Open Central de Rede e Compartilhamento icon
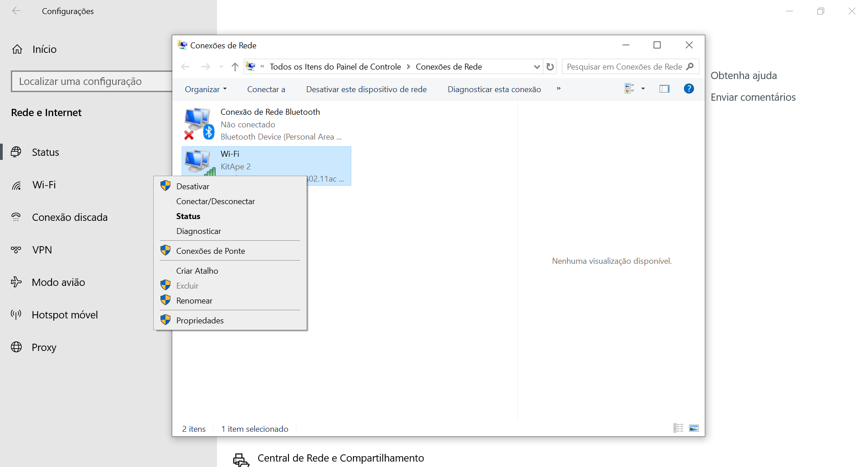 pos(241,460)
